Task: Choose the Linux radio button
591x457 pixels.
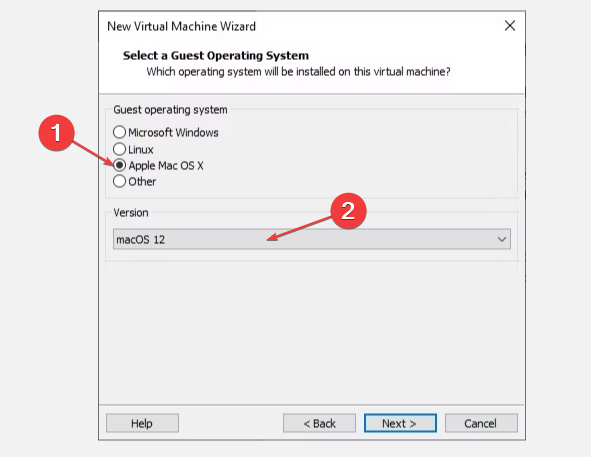Action: pyautogui.click(x=119, y=149)
